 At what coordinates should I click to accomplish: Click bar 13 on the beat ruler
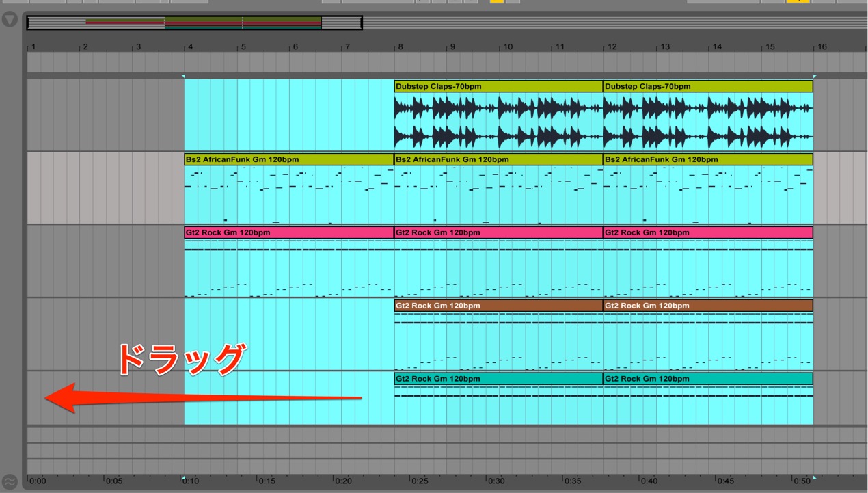664,47
